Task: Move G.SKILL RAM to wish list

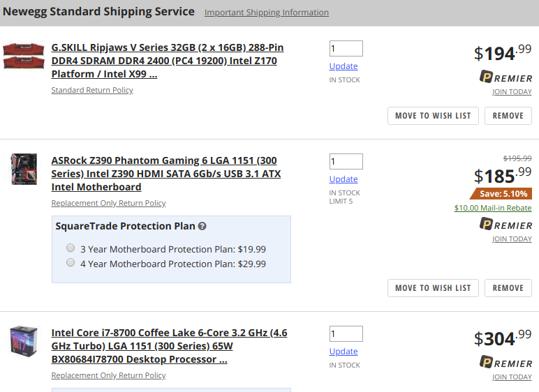Action: (433, 116)
